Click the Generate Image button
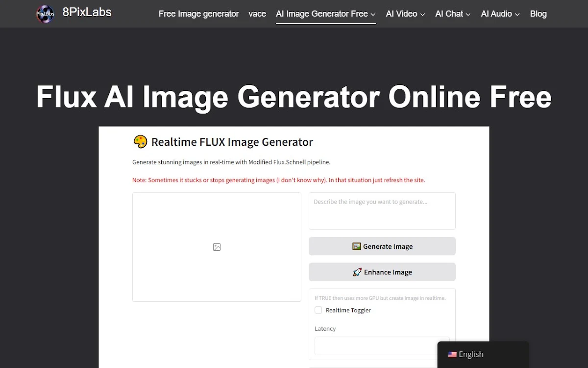Screen dimensions: 588x368 tap(382, 246)
